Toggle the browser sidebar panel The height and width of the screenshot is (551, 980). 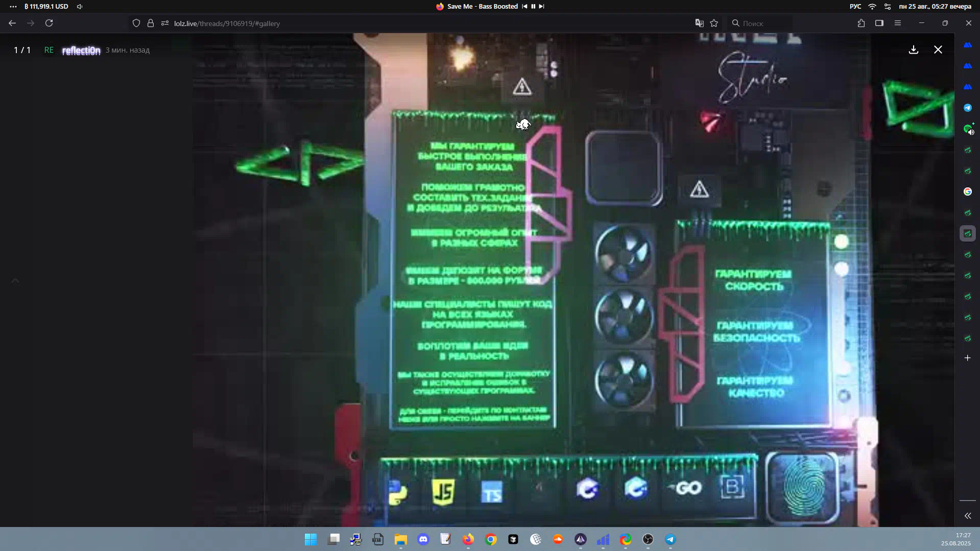pos(879,23)
